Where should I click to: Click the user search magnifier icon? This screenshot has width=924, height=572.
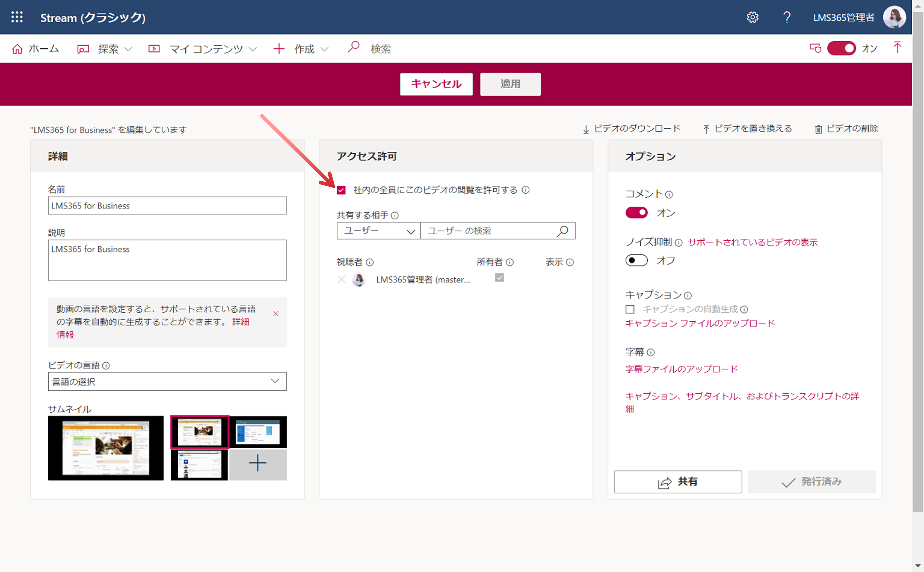pyautogui.click(x=563, y=231)
